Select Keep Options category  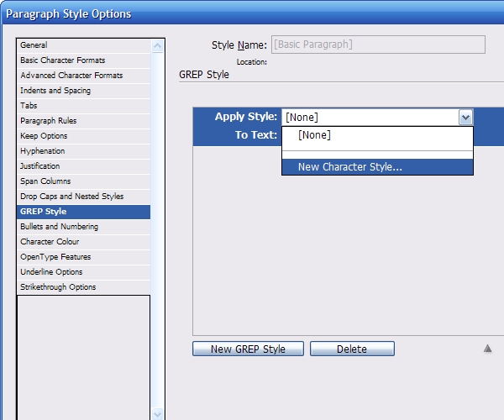coord(83,136)
